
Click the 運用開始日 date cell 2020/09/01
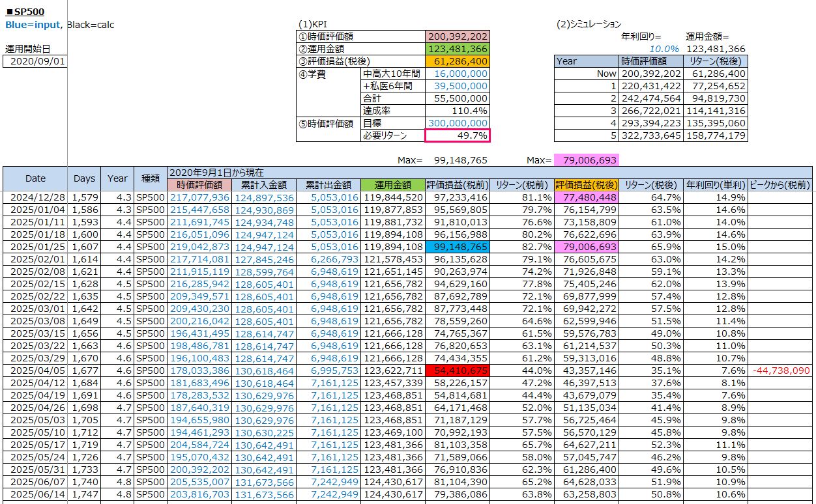pyautogui.click(x=35, y=61)
